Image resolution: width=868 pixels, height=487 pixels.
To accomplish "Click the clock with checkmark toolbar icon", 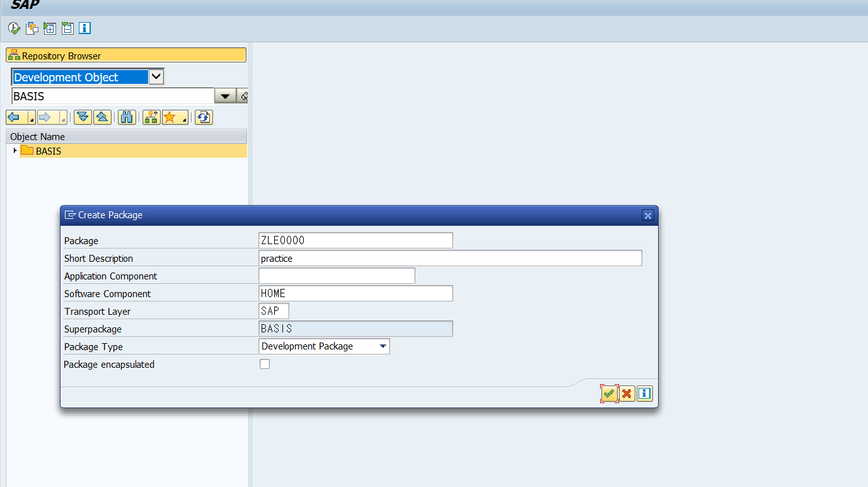I will tap(14, 28).
